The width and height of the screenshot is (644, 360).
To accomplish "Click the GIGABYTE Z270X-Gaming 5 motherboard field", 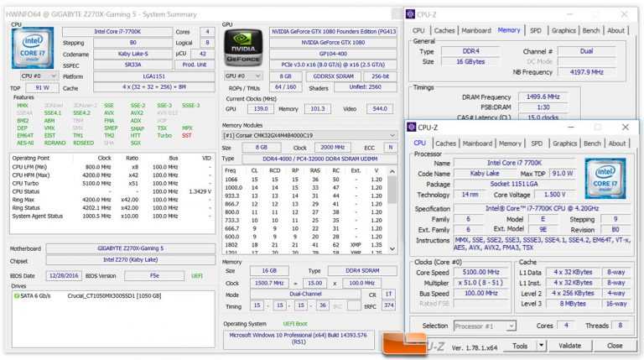I will click(131, 248).
